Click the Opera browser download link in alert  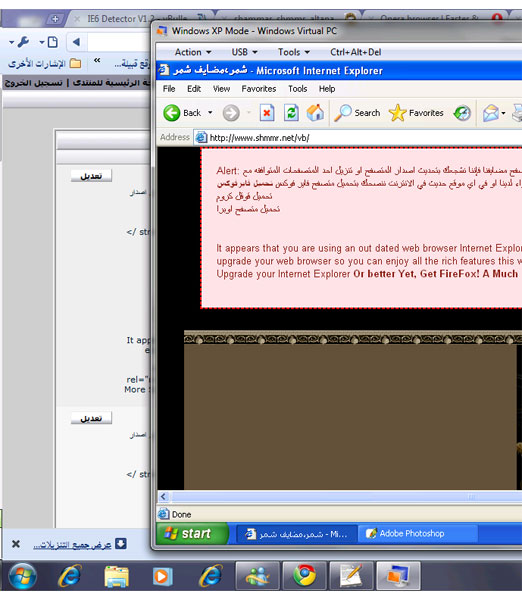[x=248, y=209]
